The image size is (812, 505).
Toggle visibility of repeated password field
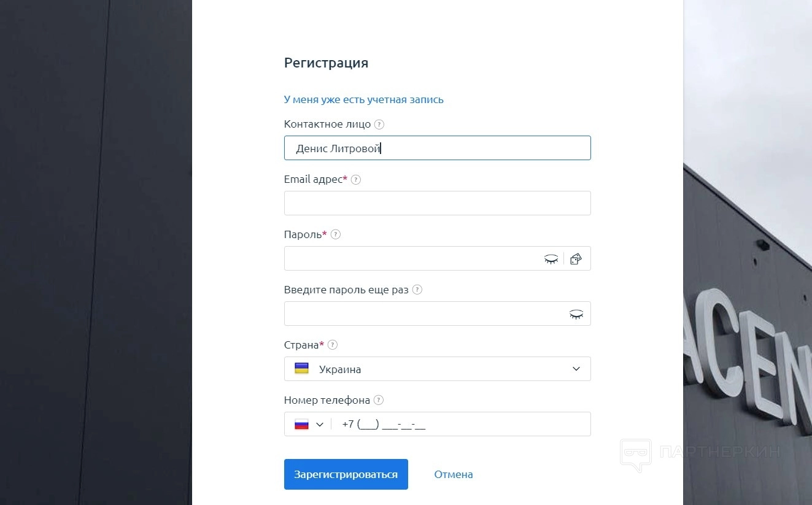[576, 314]
